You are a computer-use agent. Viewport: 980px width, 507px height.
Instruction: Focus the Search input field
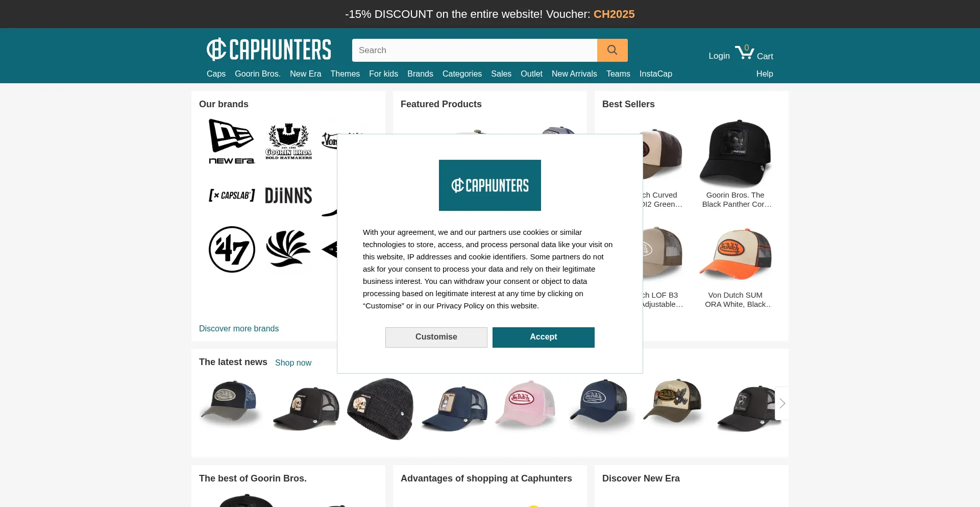pos(475,50)
